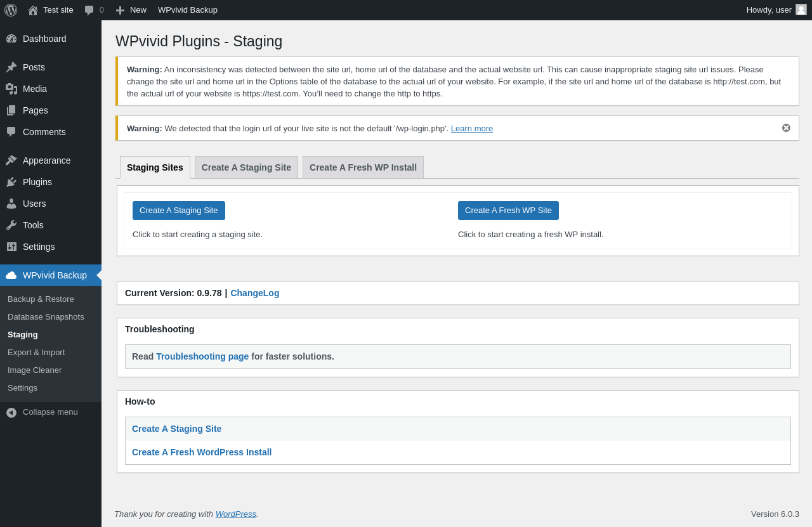Image resolution: width=812 pixels, height=527 pixels.
Task: Dismiss the login URL warning notice
Action: (786, 128)
